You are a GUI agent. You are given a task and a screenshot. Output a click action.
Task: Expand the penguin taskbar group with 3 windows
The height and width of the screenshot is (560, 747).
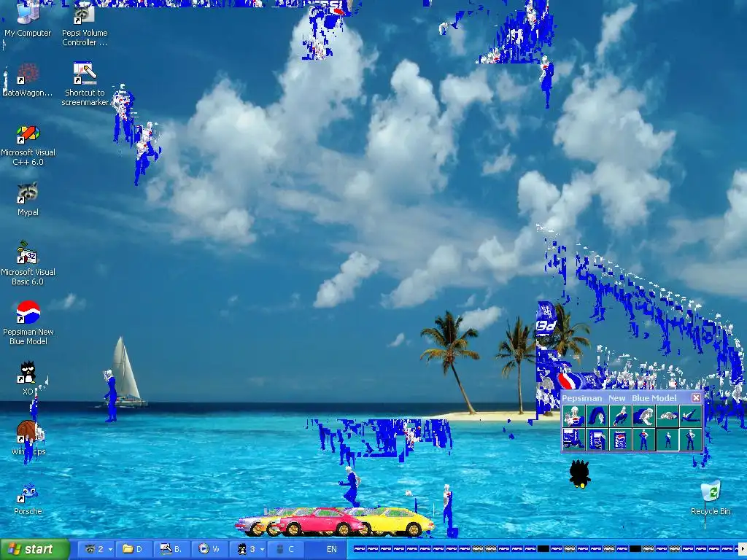click(248, 549)
